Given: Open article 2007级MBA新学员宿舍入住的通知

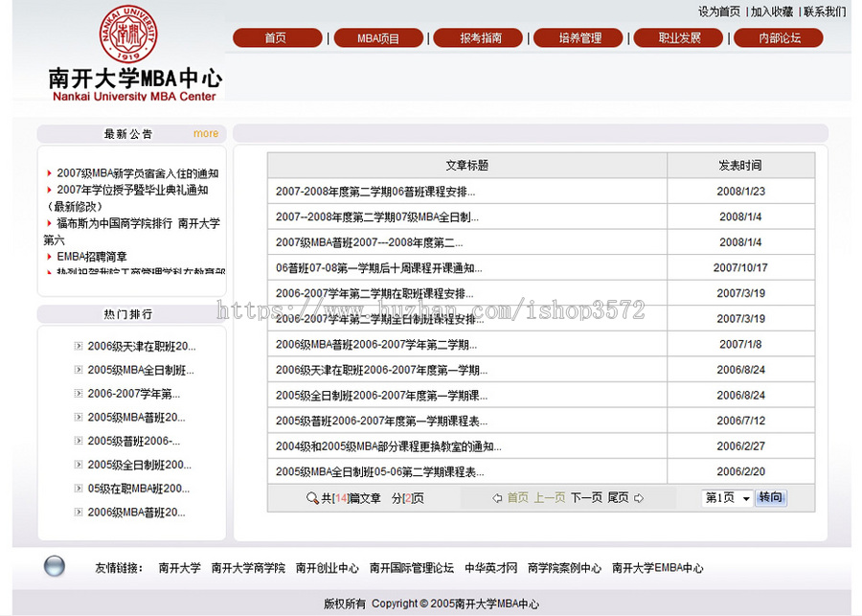Looking at the screenshot, I should click(136, 171).
